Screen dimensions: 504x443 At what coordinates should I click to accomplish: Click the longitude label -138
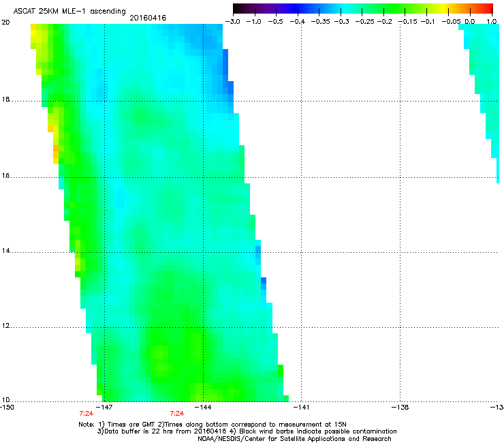tap(400, 408)
